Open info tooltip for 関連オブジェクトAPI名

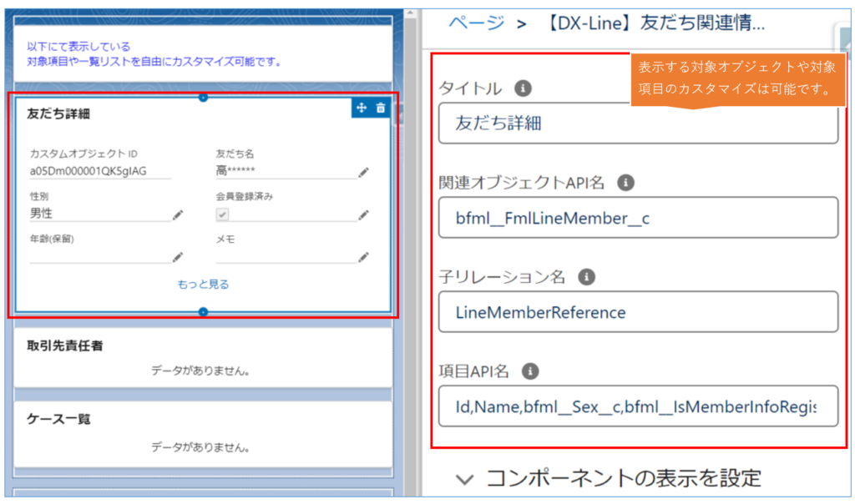(626, 183)
